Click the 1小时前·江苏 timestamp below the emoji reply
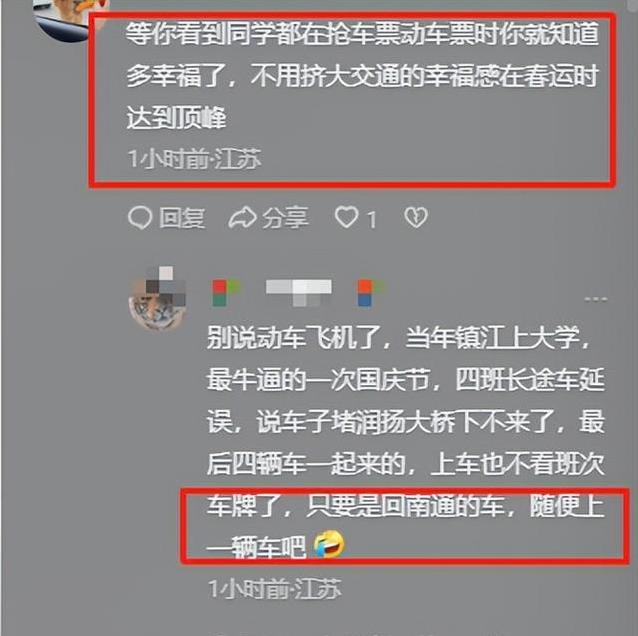The height and width of the screenshot is (636, 638). coord(275,588)
